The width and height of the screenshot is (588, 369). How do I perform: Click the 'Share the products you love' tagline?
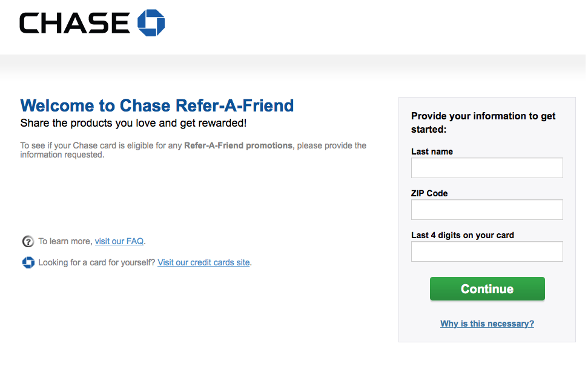(x=133, y=123)
